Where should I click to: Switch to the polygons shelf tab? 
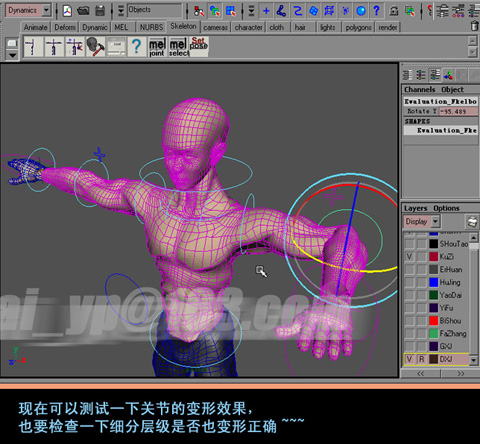(358, 27)
